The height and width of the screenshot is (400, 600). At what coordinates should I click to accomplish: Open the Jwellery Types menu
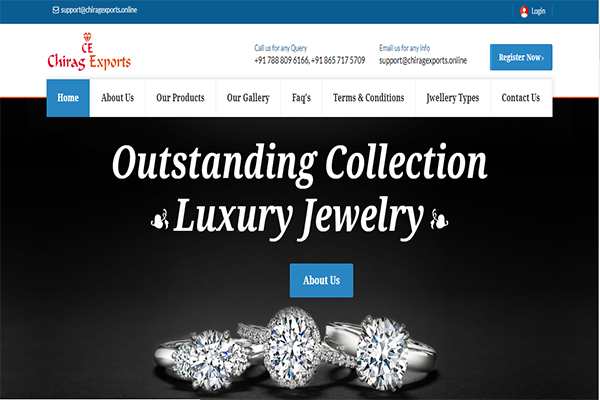click(x=453, y=98)
